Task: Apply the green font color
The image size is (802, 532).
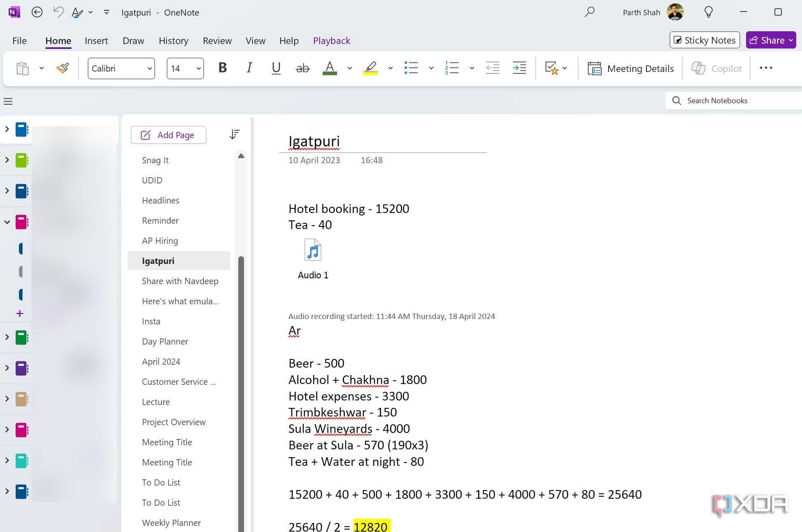Action: click(x=330, y=68)
